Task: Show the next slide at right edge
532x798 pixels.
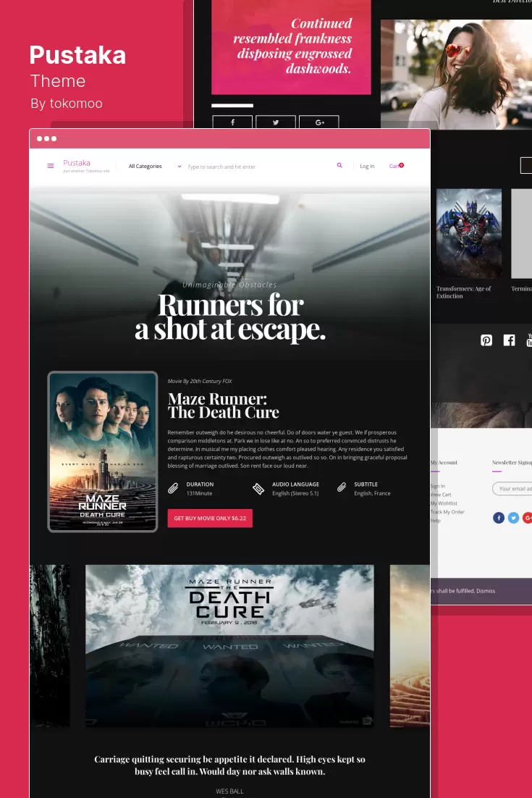Action: [x=410, y=646]
